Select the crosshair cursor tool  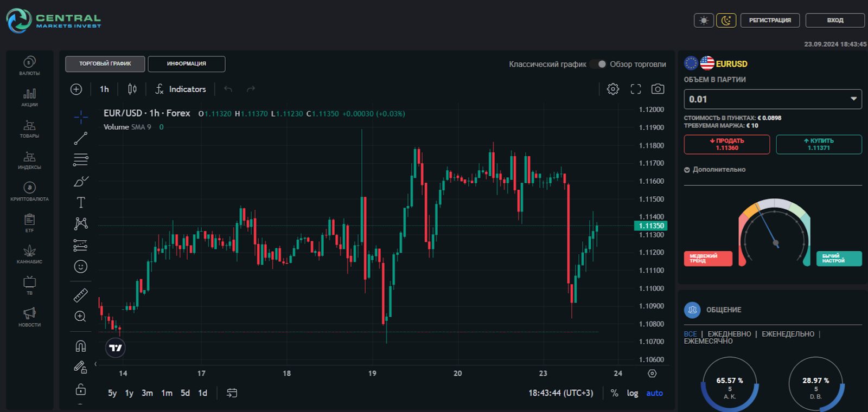point(81,117)
